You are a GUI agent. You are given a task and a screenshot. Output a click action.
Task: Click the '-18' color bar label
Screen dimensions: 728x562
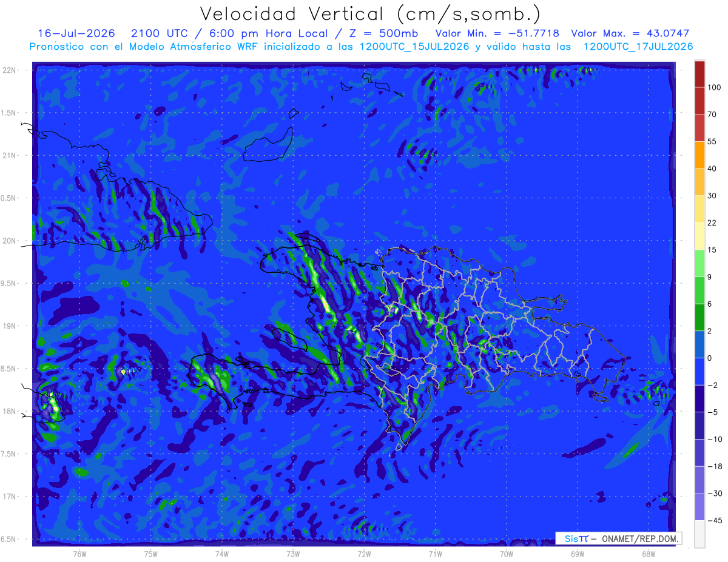[x=714, y=466]
